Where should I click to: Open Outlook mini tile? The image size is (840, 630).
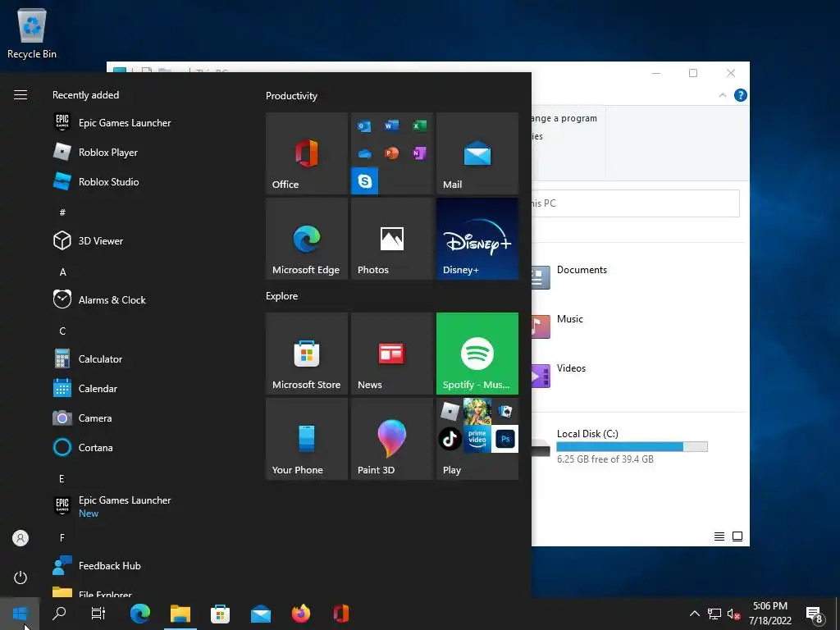(364, 126)
